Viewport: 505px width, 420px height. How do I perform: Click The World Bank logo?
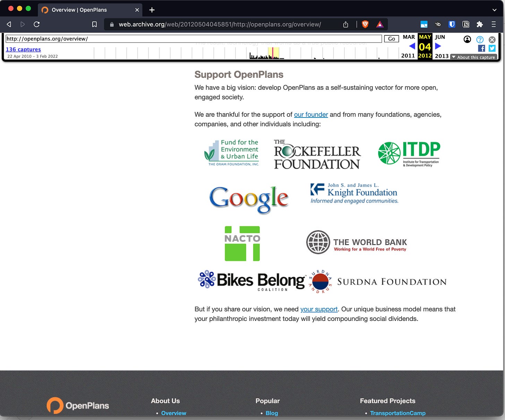tap(357, 242)
